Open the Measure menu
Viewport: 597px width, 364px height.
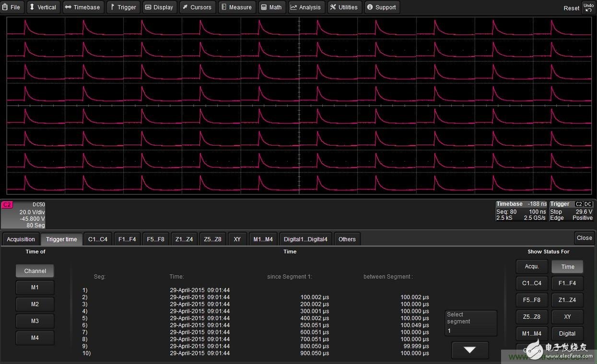[x=236, y=7]
